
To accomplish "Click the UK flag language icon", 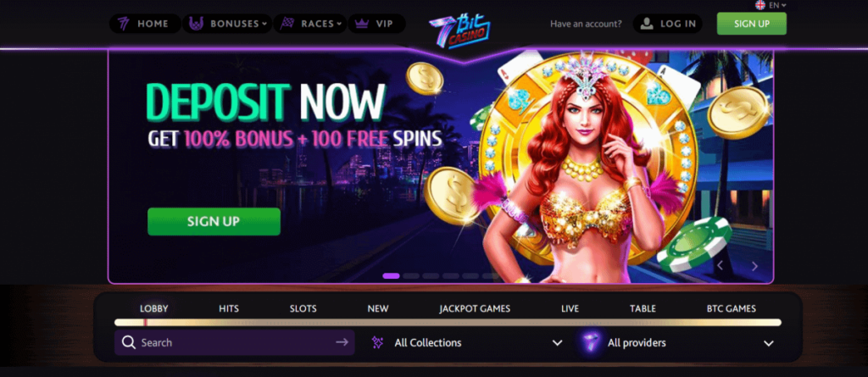I will click(760, 5).
